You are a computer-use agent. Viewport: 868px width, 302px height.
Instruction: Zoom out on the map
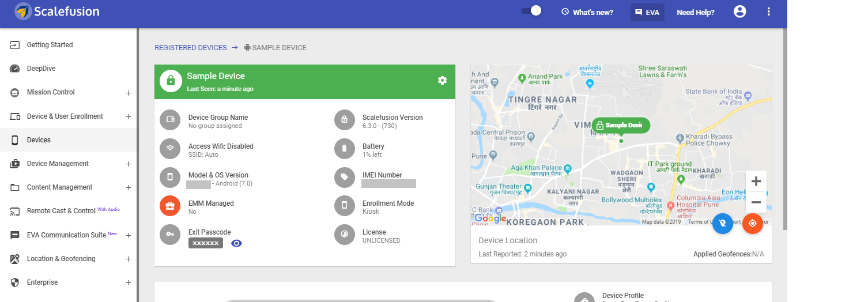[x=756, y=202]
